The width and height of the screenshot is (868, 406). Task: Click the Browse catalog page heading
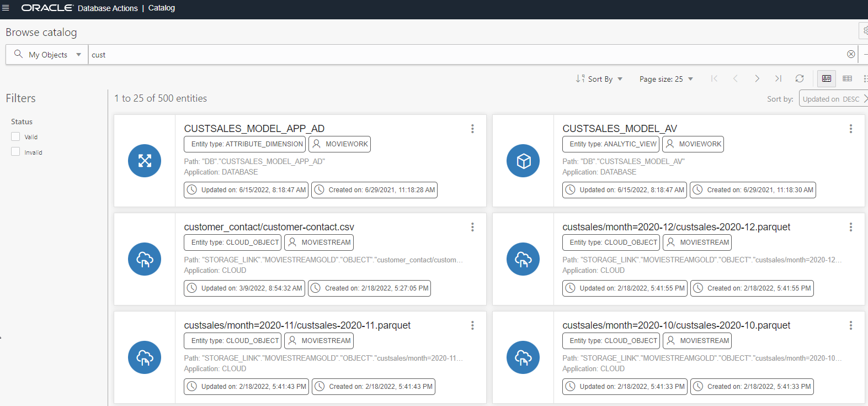pos(41,33)
